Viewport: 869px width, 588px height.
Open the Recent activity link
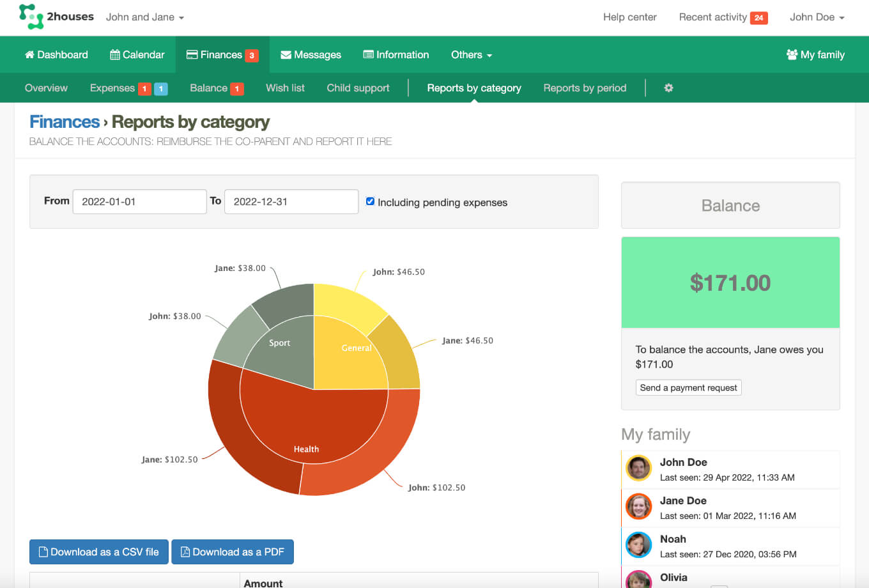pyautogui.click(x=713, y=17)
